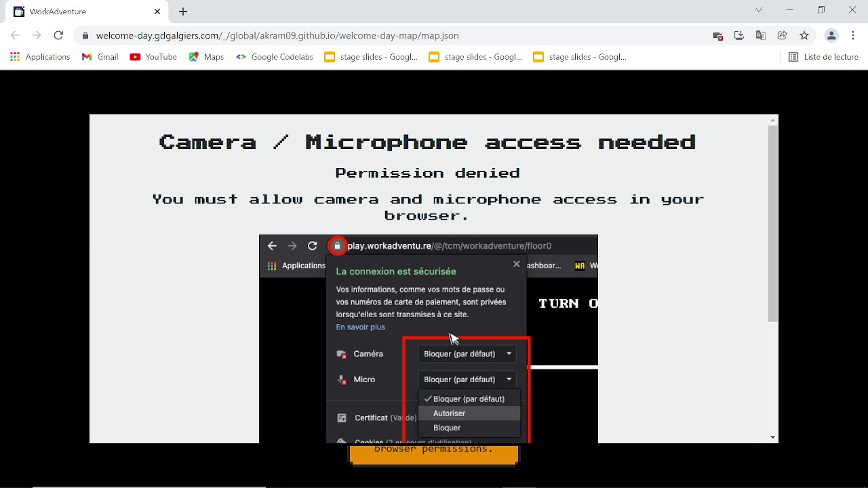Bookmark this page with the star icon
The height and width of the screenshot is (488, 868).
click(804, 35)
